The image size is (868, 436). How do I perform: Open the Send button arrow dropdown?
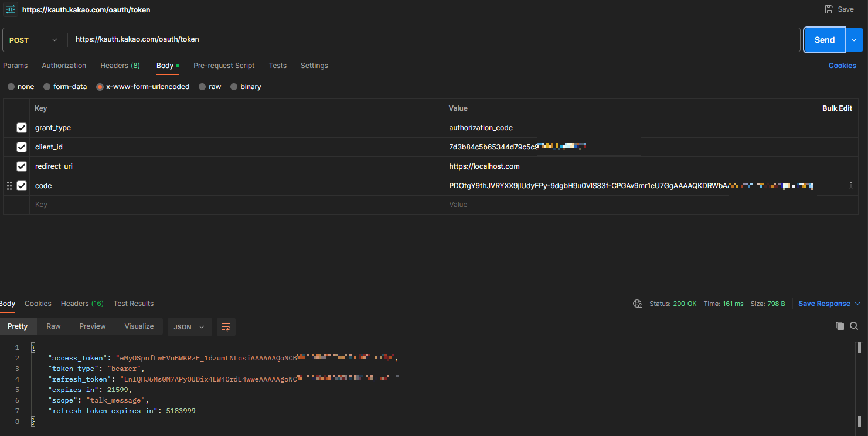pos(854,40)
